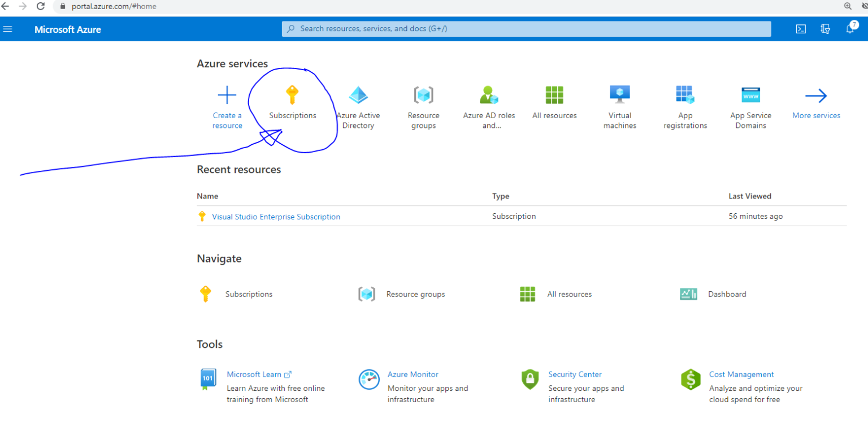Screen dimensions: 868x431
Task: Click the Create a resource plus icon
Action: [227, 95]
